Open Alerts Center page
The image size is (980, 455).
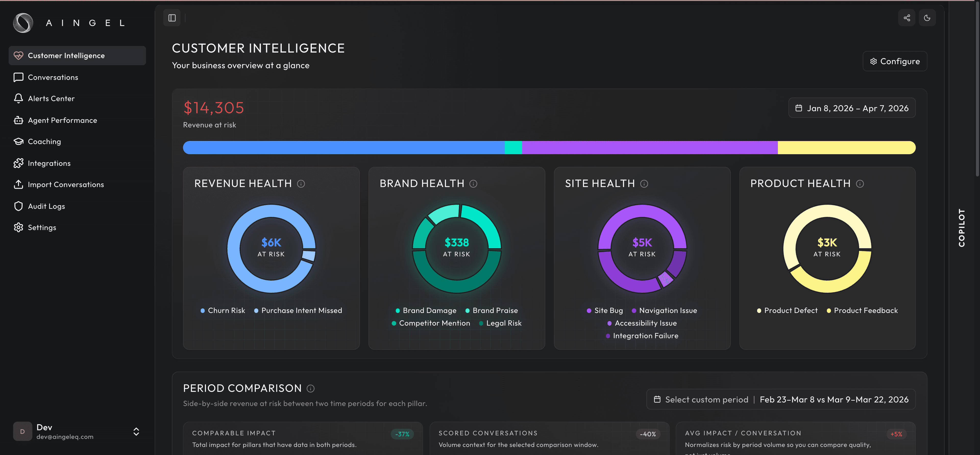[77, 99]
